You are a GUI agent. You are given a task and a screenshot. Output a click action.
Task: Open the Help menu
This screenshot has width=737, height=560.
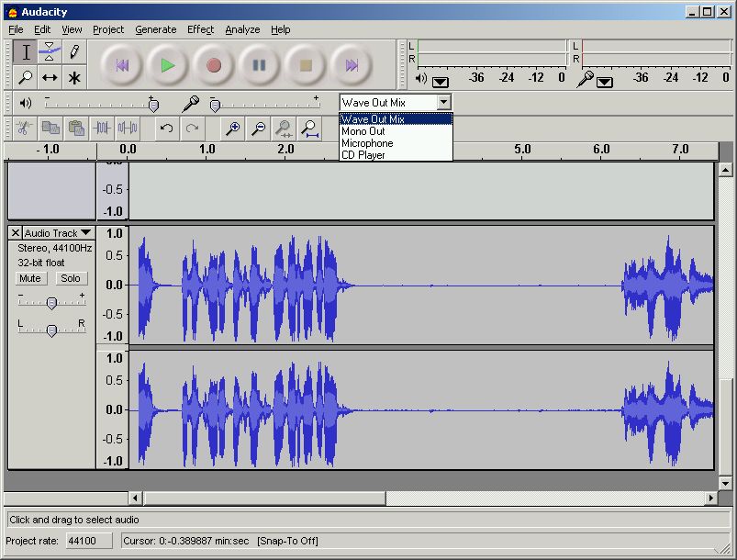pyautogui.click(x=281, y=29)
